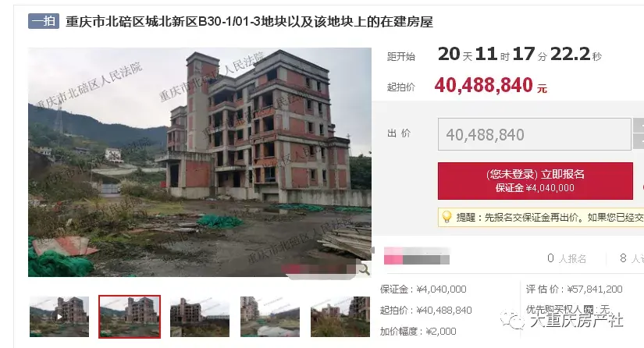
Task: Click the 0 人报名 registrant count
Action: [x=567, y=258]
